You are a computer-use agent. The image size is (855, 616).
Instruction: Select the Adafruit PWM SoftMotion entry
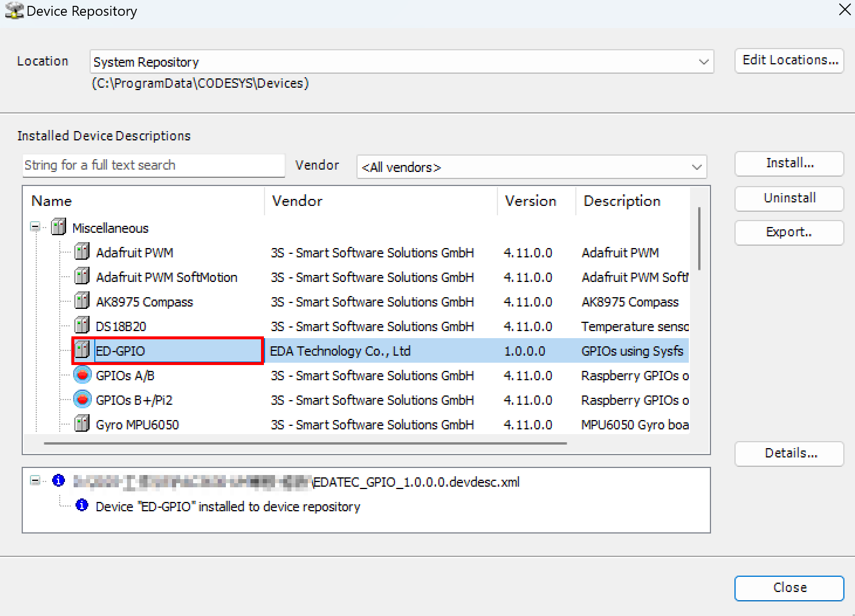(167, 277)
